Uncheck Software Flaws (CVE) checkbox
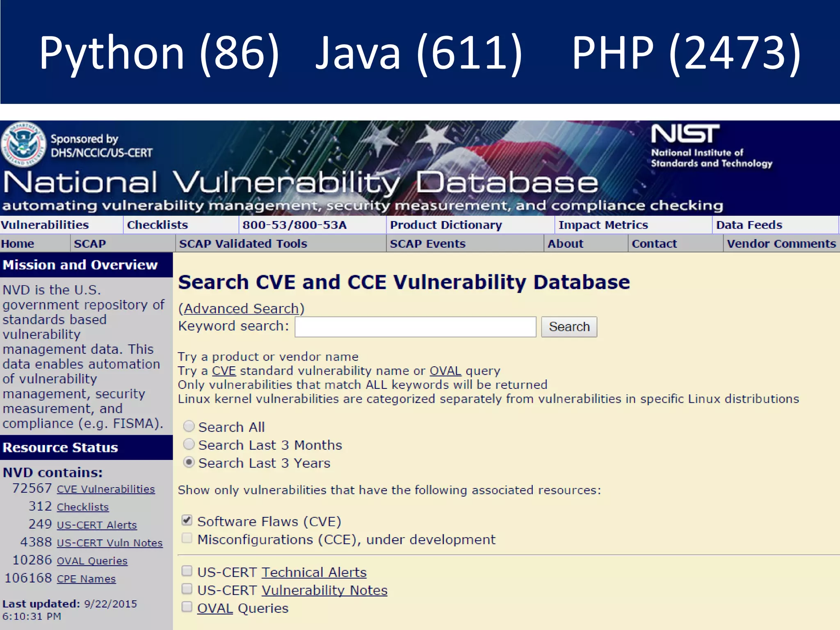Viewport: 840px width, 630px height. point(187,520)
